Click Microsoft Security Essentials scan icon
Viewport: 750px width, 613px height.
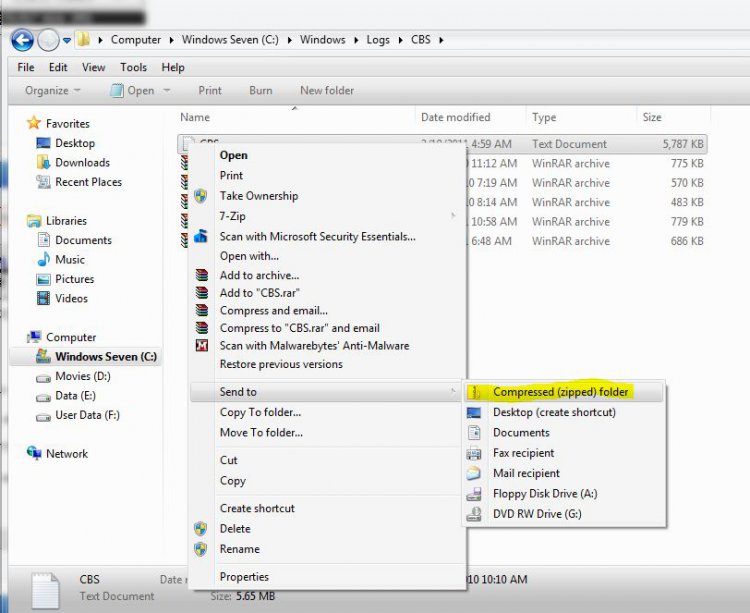click(x=201, y=236)
